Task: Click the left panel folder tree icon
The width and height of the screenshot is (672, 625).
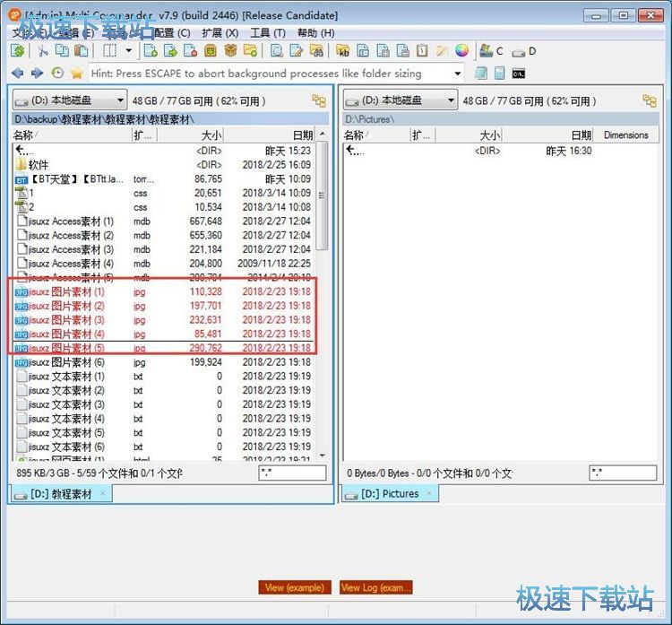Action: coord(319,100)
